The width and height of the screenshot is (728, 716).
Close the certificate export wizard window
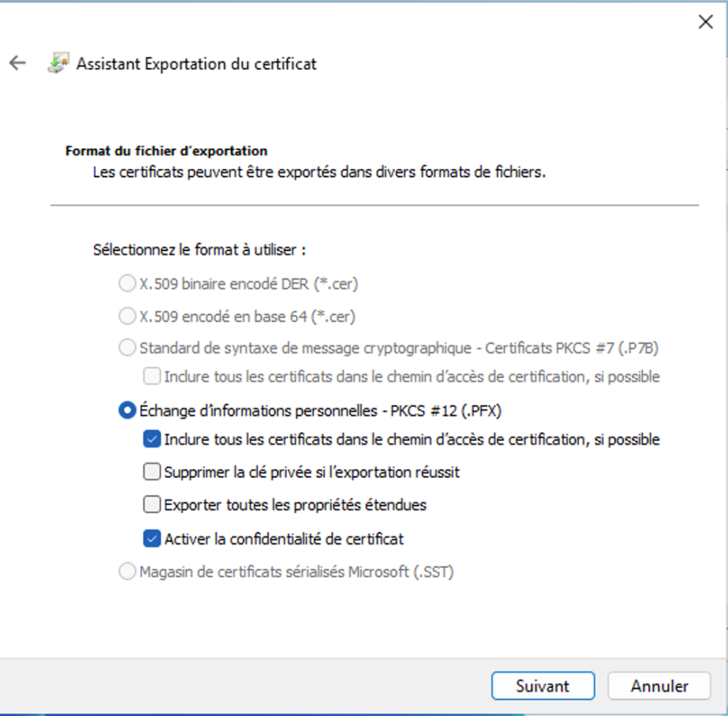705,22
